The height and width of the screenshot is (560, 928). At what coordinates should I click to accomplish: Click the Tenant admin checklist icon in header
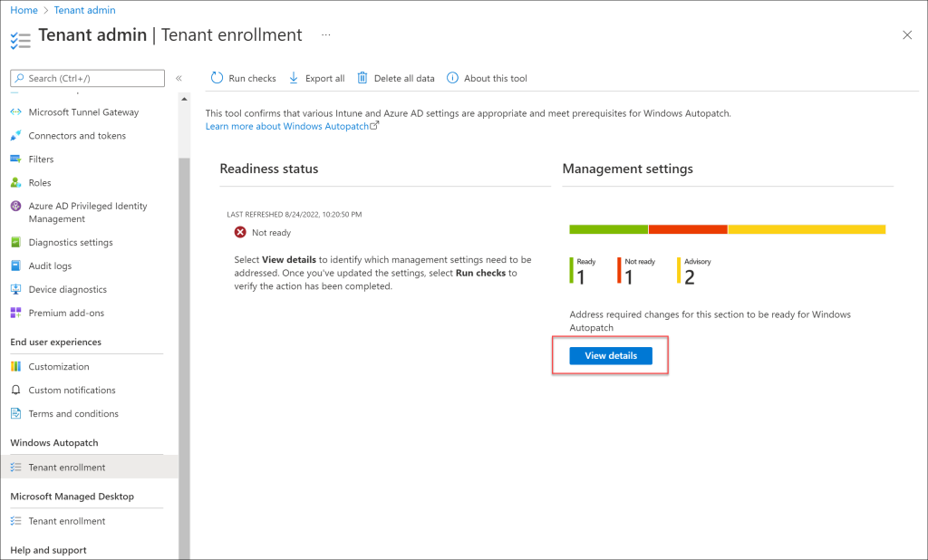pos(20,40)
